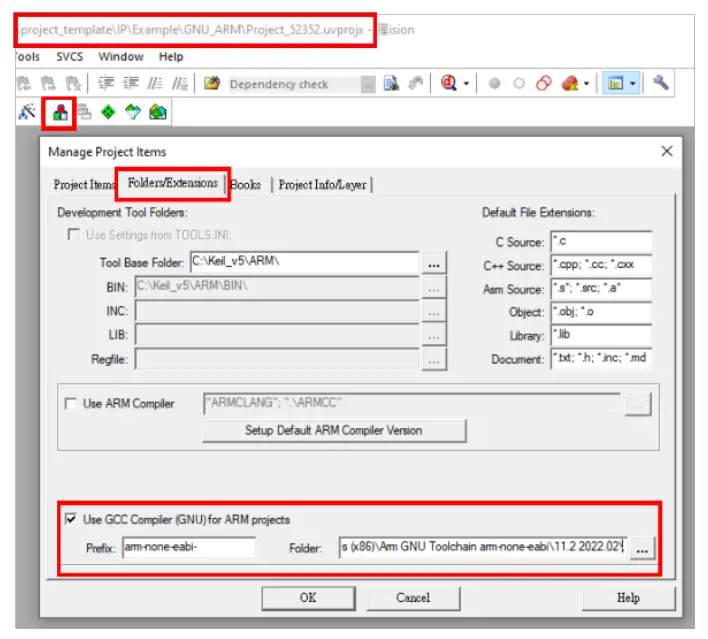Switch to the Project Items tab
This screenshot has height=639, width=708.
[84, 185]
